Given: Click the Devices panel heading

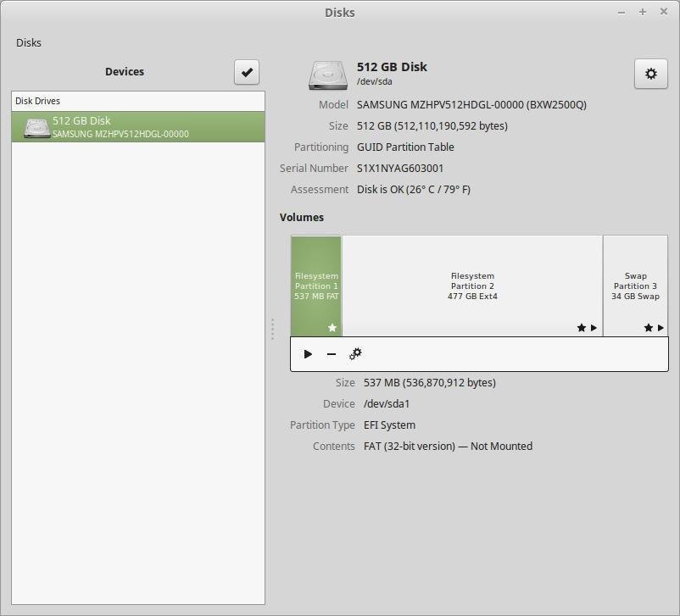Looking at the screenshot, I should pos(125,71).
